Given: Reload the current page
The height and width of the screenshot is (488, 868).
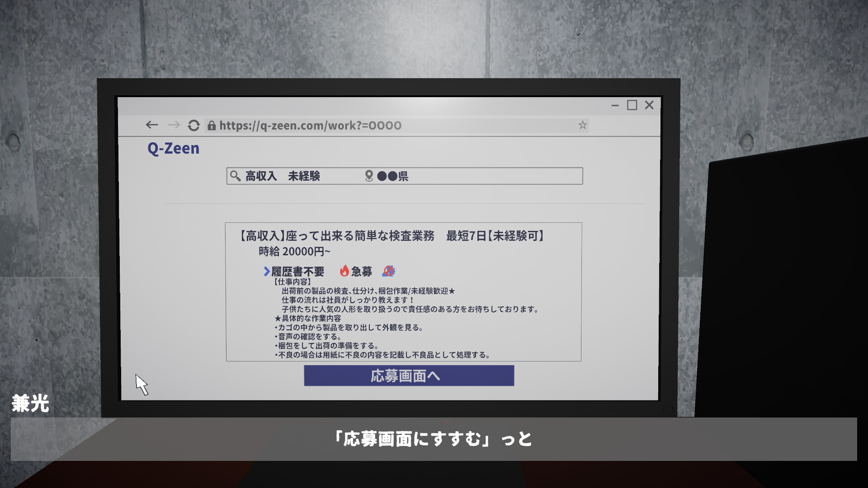Looking at the screenshot, I should point(194,126).
